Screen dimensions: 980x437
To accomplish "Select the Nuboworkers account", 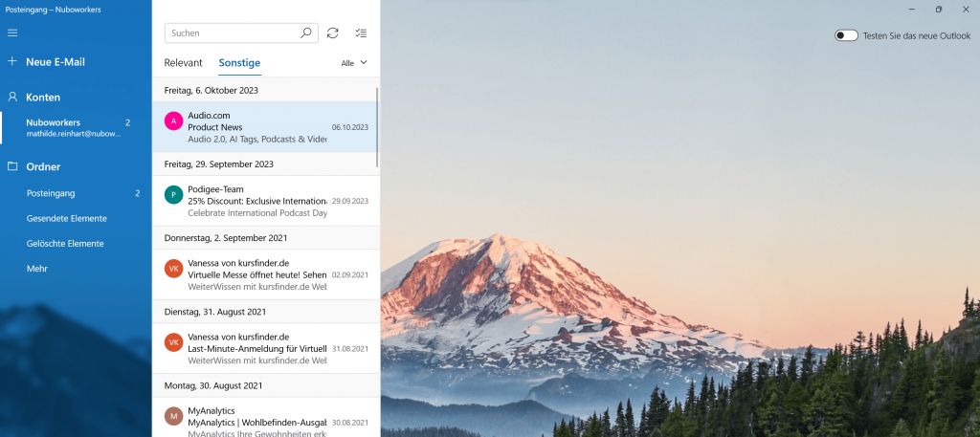I will (x=76, y=127).
